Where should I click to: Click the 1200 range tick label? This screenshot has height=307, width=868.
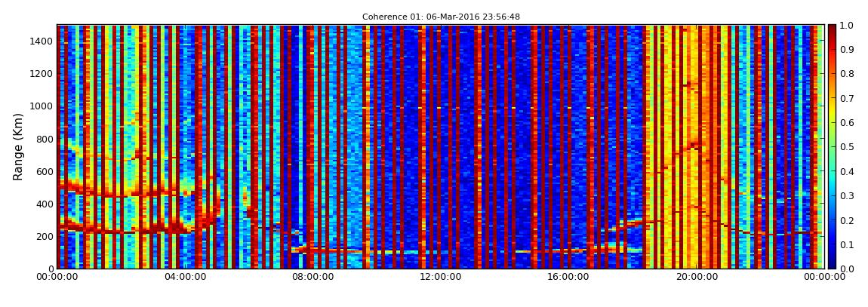point(42,74)
